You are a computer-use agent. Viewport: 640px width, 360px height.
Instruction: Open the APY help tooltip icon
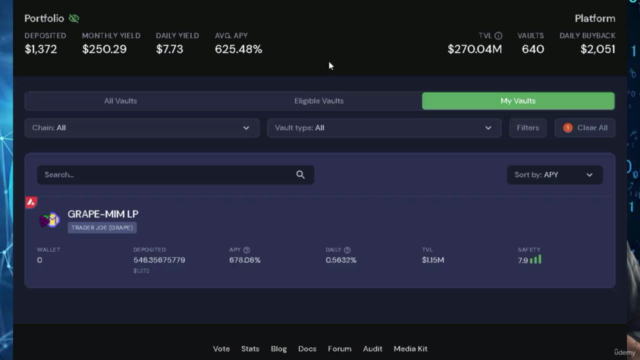pos(247,250)
